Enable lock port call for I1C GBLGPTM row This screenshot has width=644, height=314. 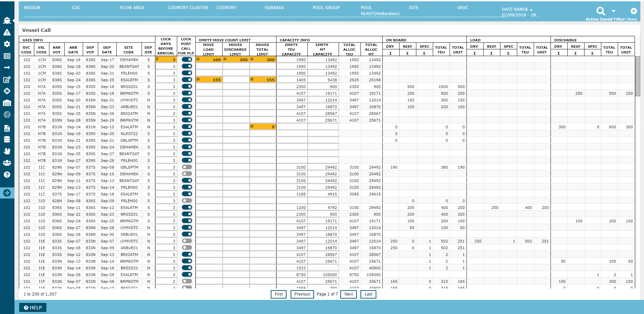(187, 167)
